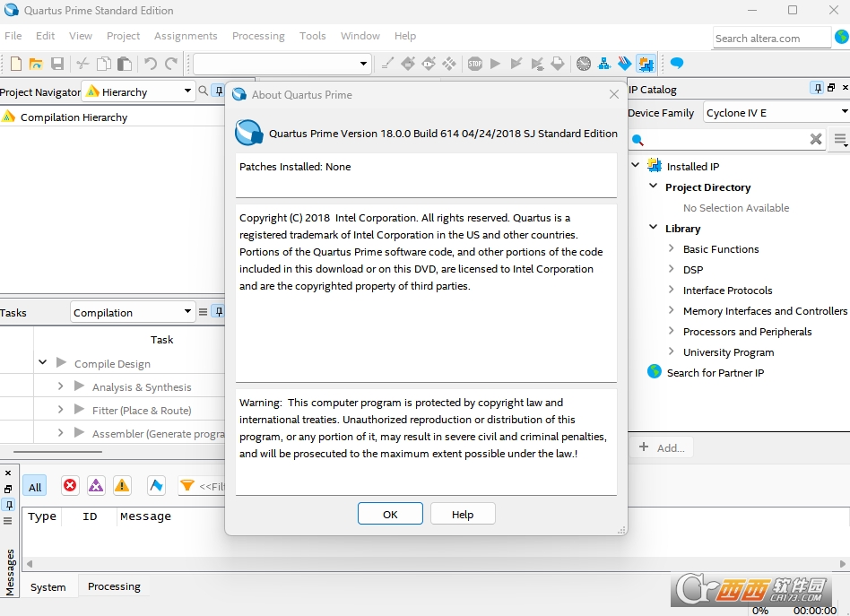Click the globe icon beside altera search
Viewport: 850px width, 616px height.
coord(841,37)
